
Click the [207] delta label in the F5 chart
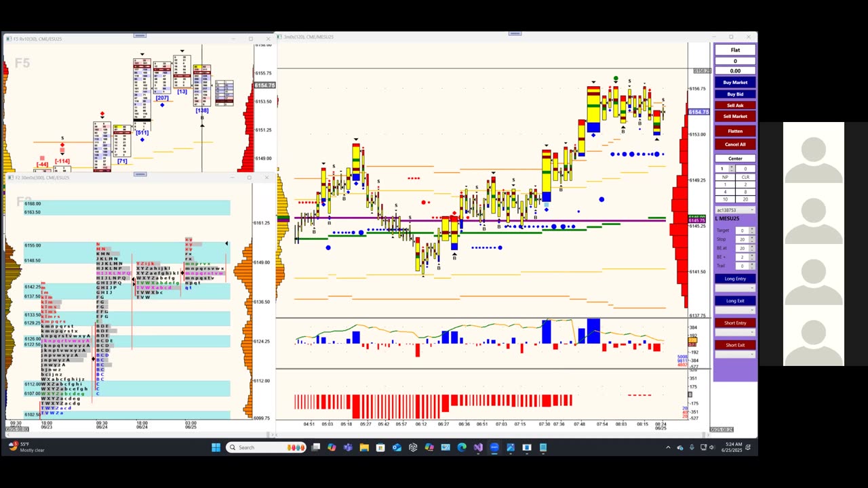click(x=162, y=98)
